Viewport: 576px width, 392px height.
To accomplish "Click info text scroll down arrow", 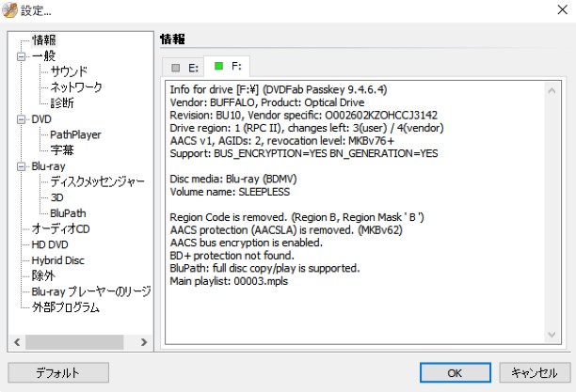I will (x=552, y=335).
